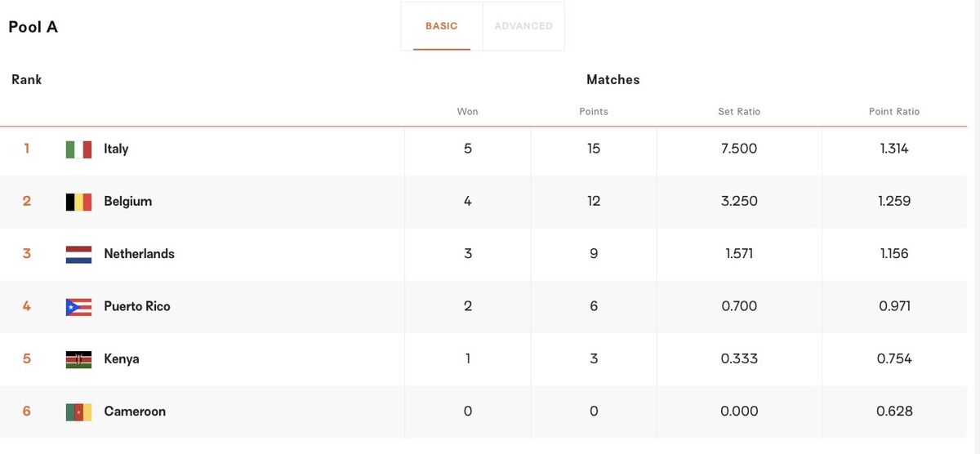
Task: Select the Puerto Rico team name
Action: [x=137, y=306]
